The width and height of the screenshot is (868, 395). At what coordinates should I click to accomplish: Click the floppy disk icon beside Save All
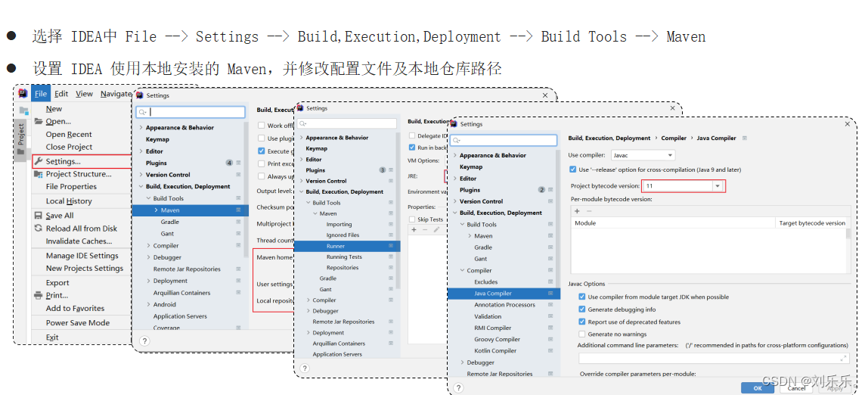39,216
